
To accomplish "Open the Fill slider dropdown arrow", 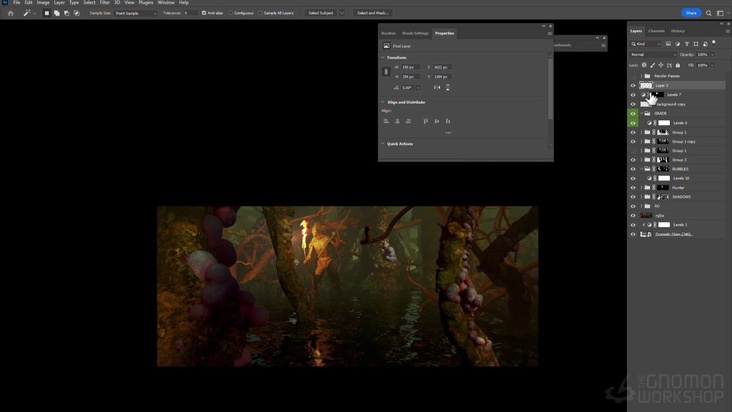I will 712,65.
